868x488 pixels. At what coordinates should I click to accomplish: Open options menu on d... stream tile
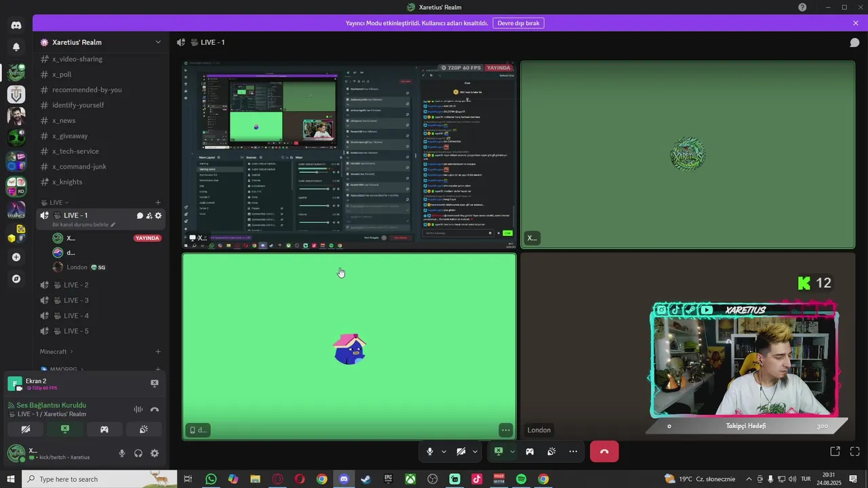pyautogui.click(x=505, y=430)
